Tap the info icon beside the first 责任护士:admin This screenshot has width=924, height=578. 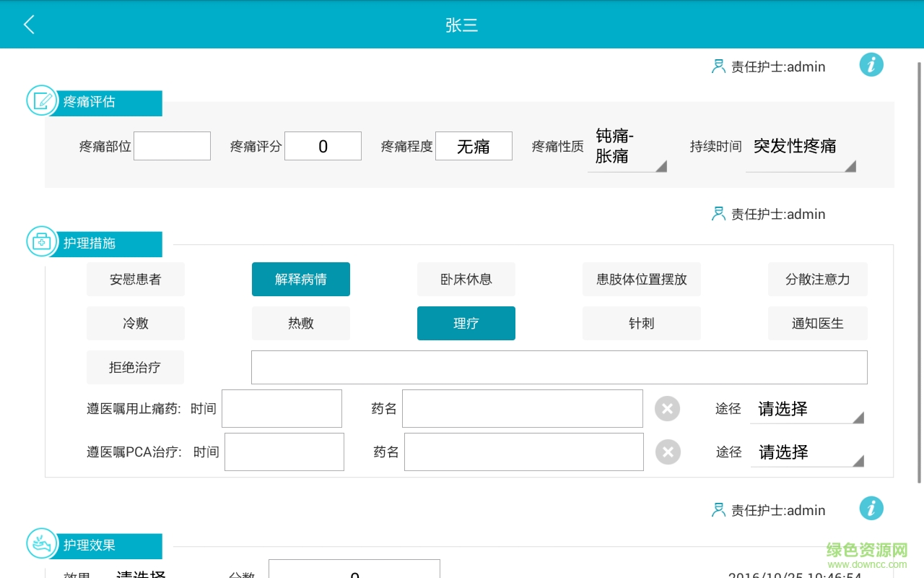coord(871,65)
